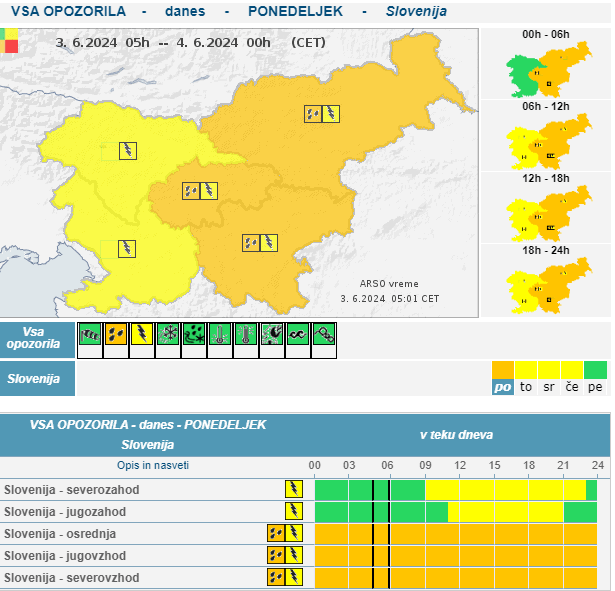
Task: Click the rain icon on northeast map region
Action: 313,114
